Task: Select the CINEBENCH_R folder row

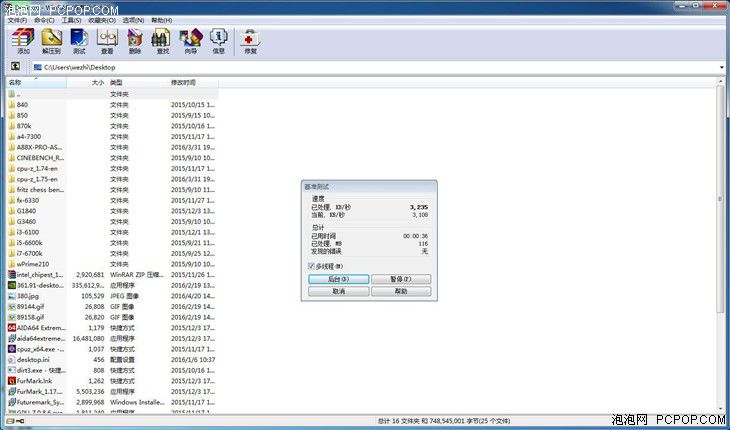Action: tap(112, 158)
